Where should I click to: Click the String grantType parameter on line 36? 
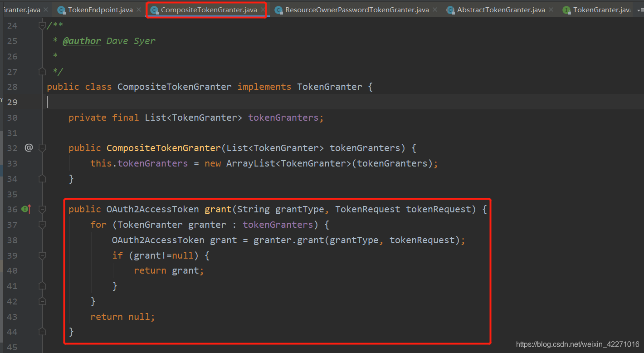tap(281, 209)
